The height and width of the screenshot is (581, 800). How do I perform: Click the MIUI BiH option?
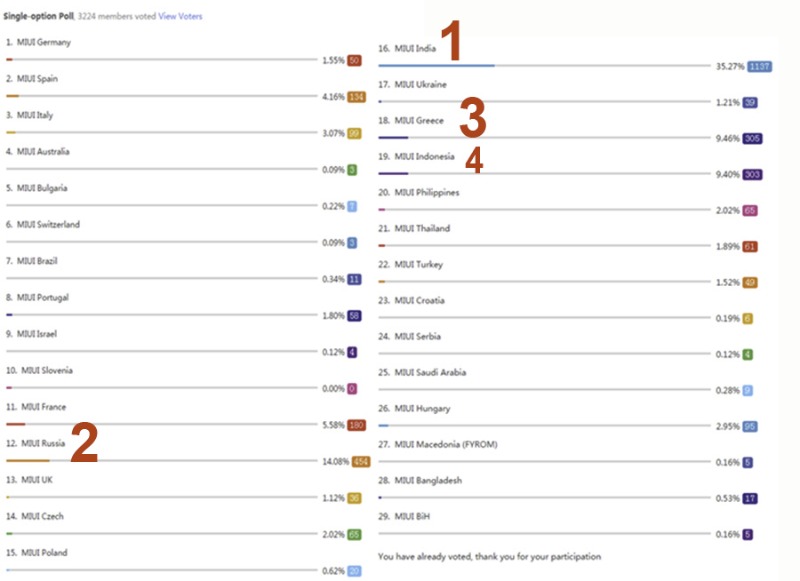(412, 517)
